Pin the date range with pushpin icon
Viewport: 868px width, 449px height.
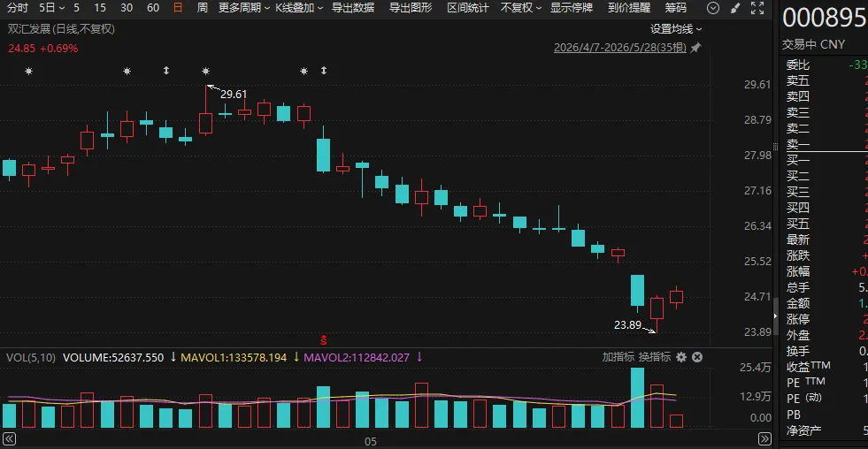pos(695,48)
